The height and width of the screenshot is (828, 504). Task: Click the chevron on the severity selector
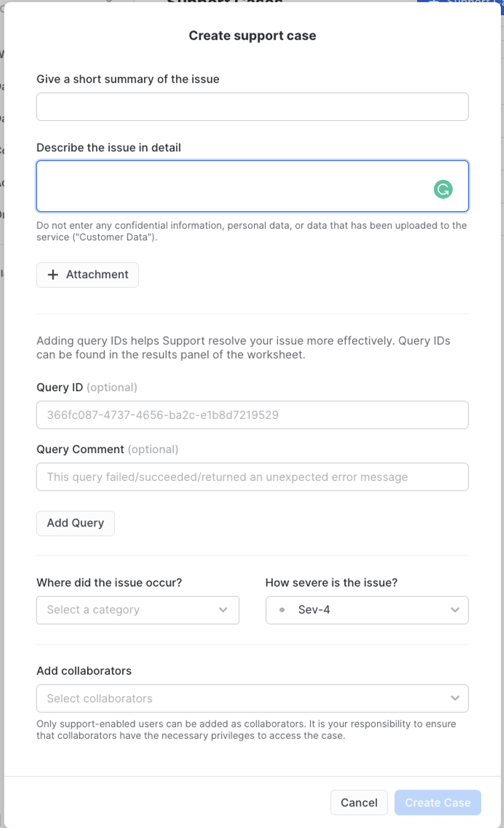(454, 610)
